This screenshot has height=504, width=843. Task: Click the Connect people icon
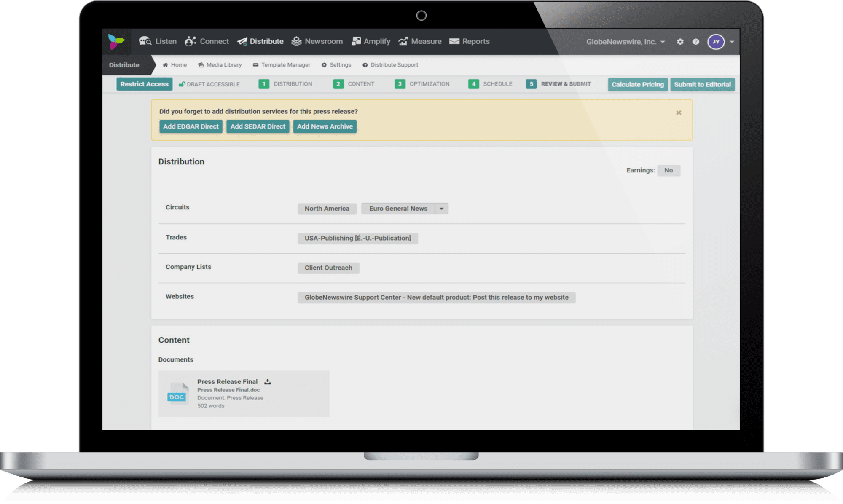pos(191,41)
